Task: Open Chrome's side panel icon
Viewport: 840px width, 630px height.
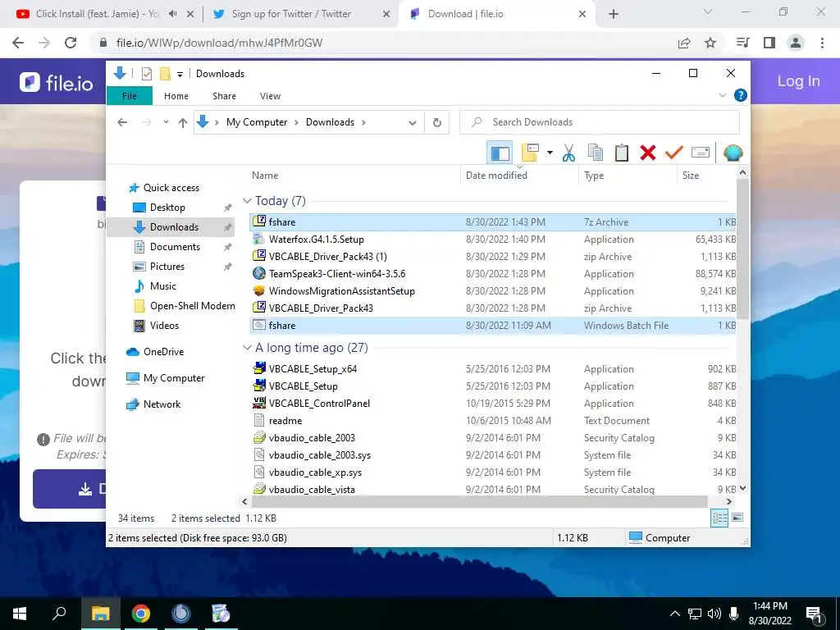Action: pyautogui.click(x=769, y=43)
